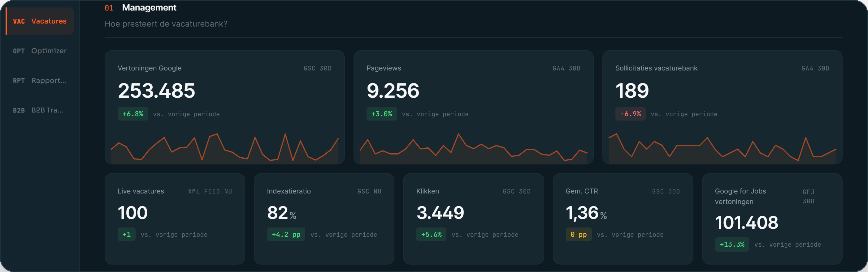Click the +13.3% change badge

pyautogui.click(x=732, y=244)
